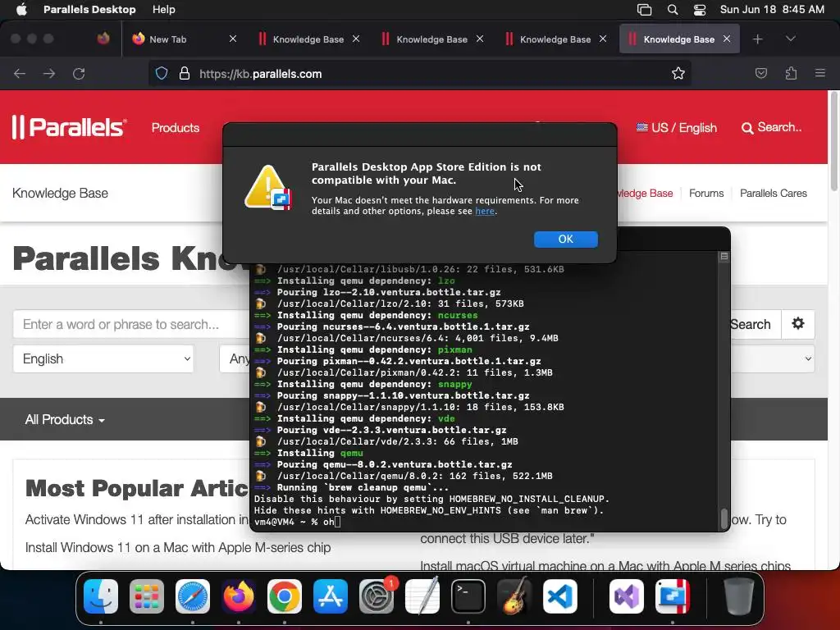
Task: Open Control Center in the menu bar
Action: pos(700,10)
